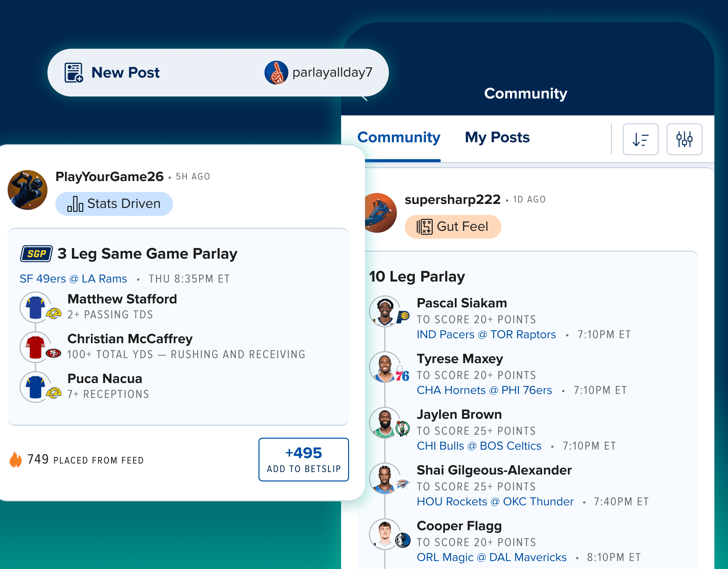Click the Rams logo beside Matthew Stafford

54,313
